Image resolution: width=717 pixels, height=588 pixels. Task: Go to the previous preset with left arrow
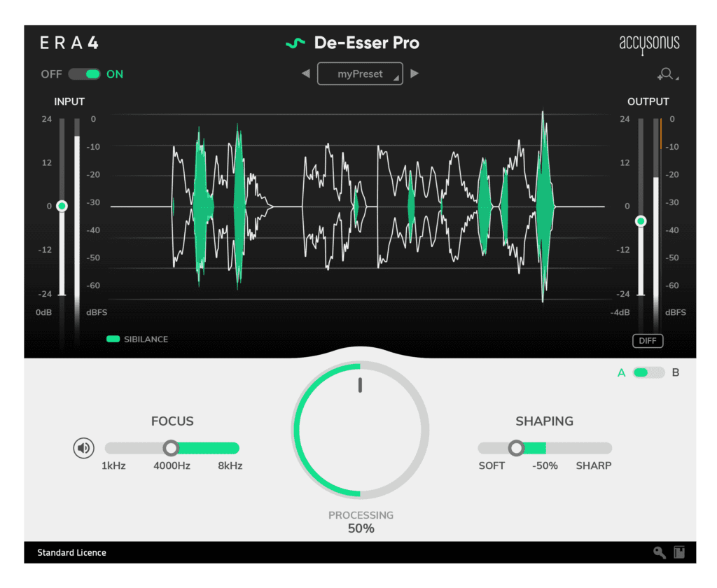tap(306, 73)
